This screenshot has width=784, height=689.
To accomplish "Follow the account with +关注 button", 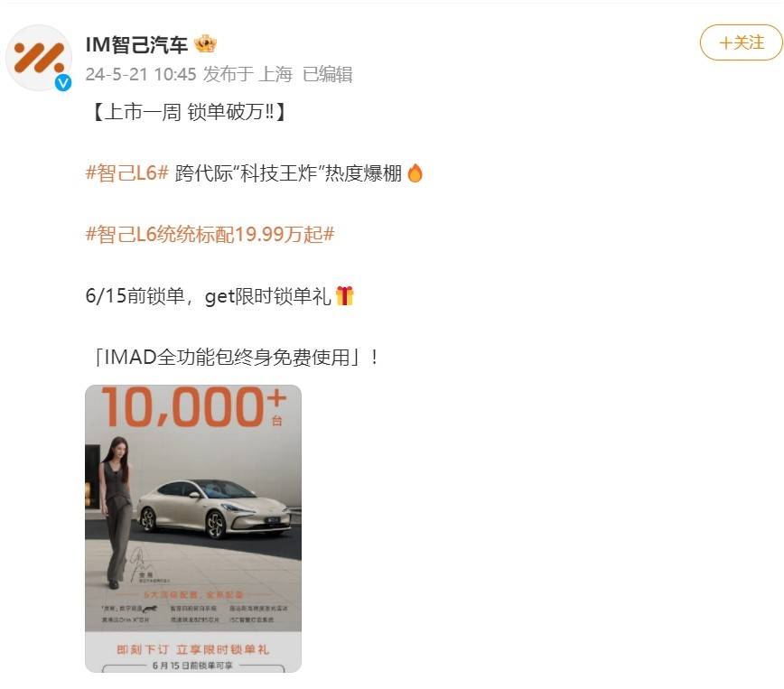I will coord(741,42).
